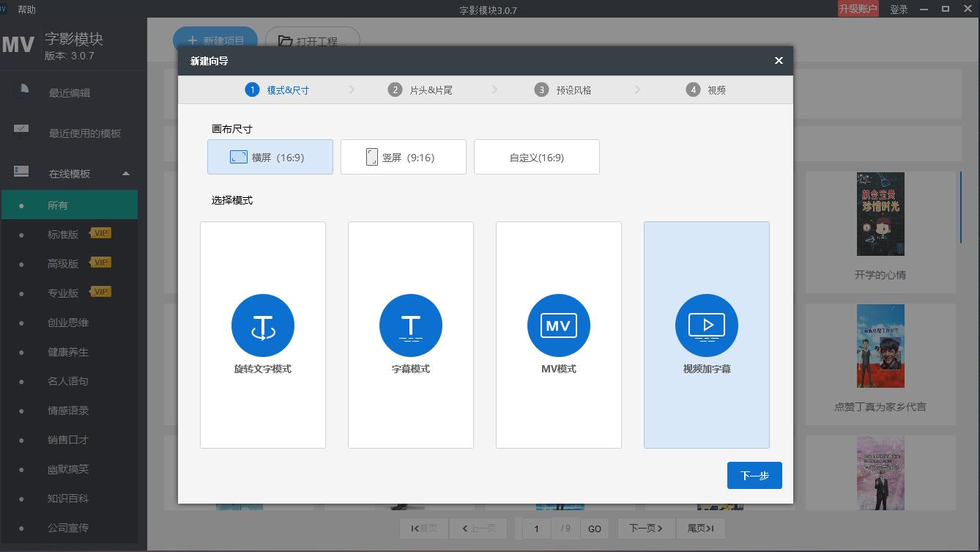980x552 pixels.
Task: Select the 竖屏 (9:16) canvas size
Action: pyautogui.click(x=403, y=156)
